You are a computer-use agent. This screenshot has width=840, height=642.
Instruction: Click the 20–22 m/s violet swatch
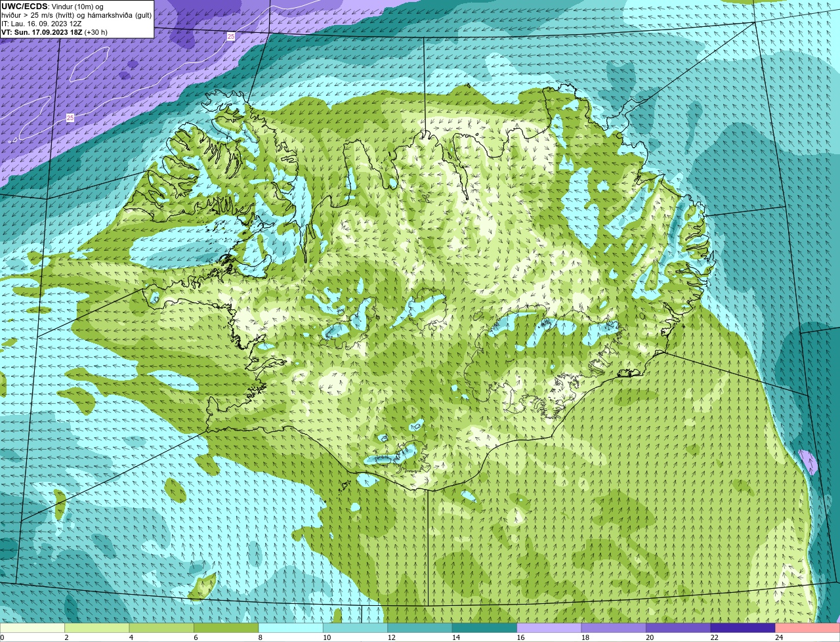coord(678,628)
